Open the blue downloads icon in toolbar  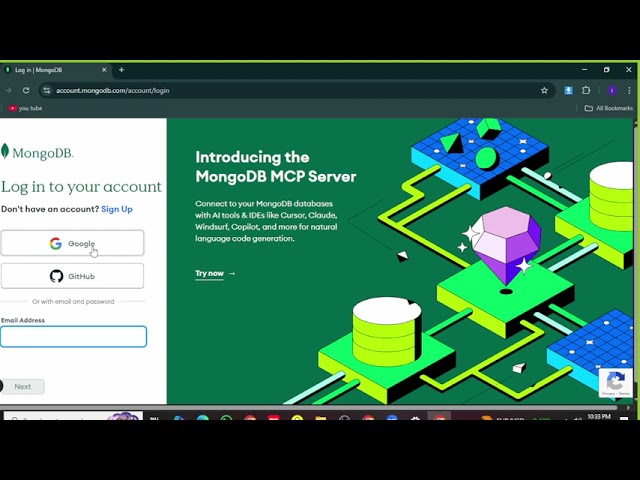click(568, 90)
